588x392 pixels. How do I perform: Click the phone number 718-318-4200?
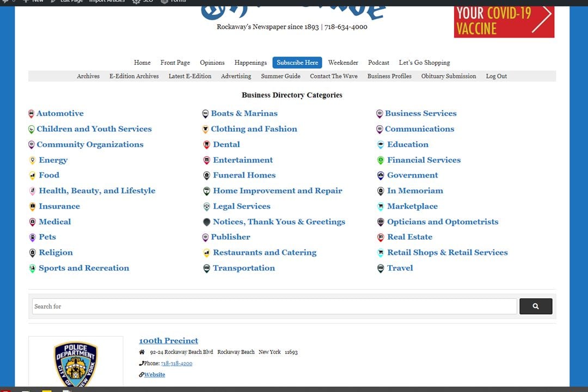(176, 364)
